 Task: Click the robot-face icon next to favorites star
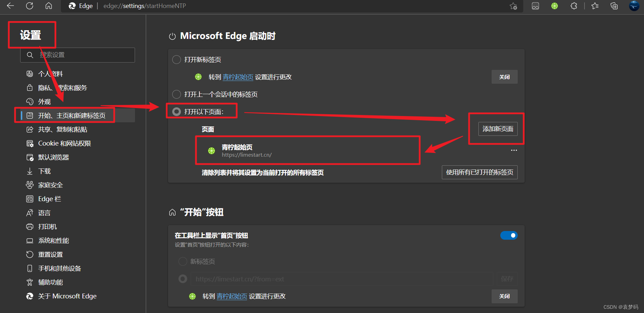535,6
